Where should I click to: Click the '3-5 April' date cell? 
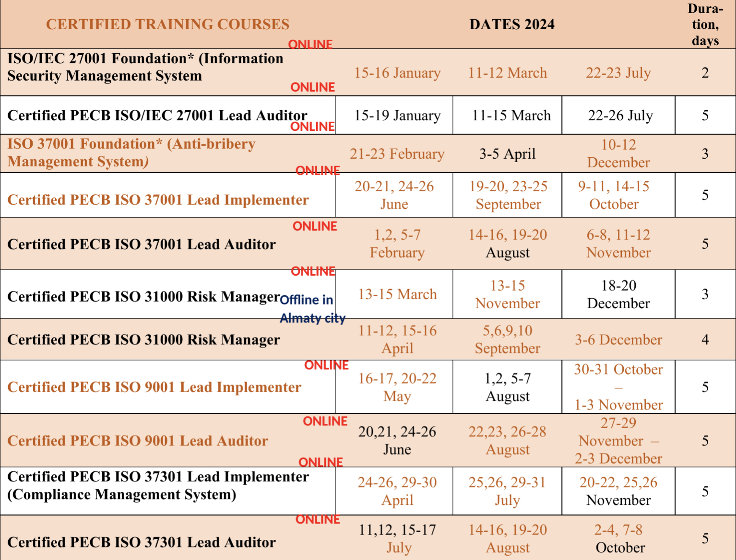click(508, 154)
